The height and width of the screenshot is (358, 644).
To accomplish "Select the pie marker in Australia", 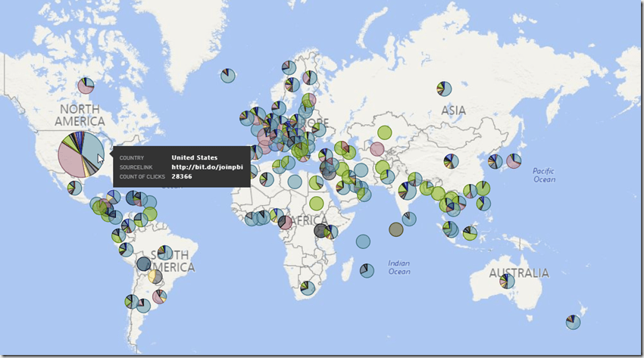I will (507, 282).
